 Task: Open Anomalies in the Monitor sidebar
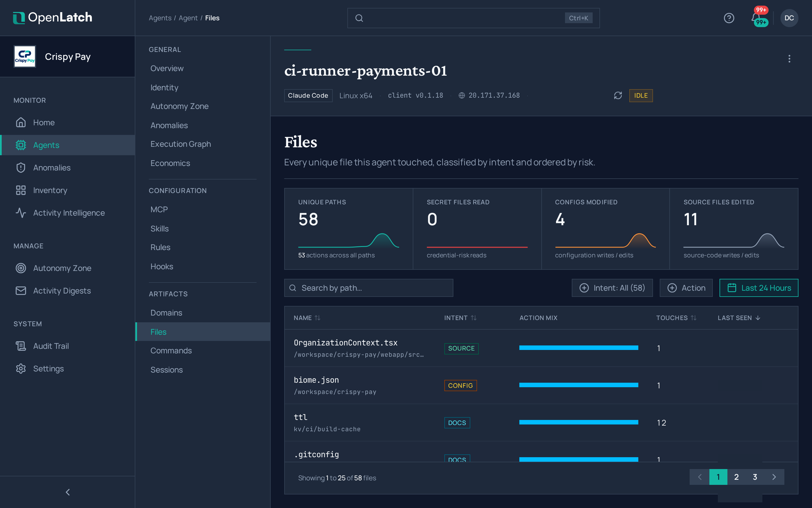tap(67, 167)
